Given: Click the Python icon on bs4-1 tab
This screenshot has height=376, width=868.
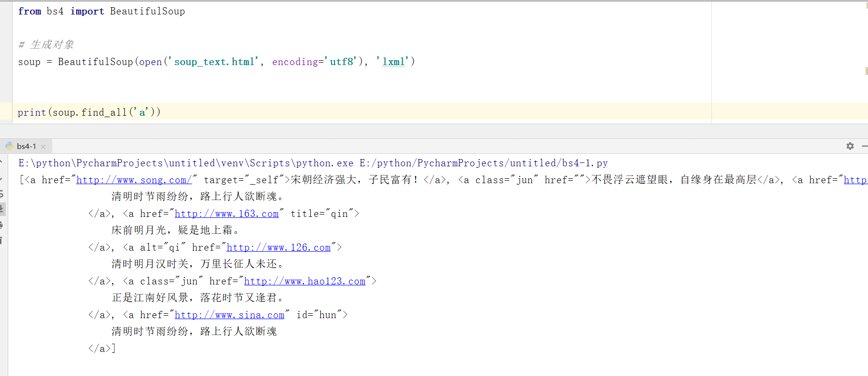Looking at the screenshot, I should click(9, 146).
